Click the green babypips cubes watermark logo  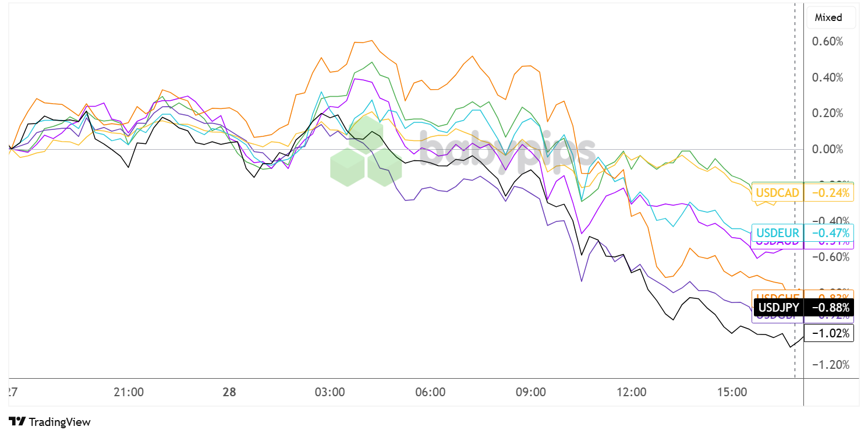[366, 157]
